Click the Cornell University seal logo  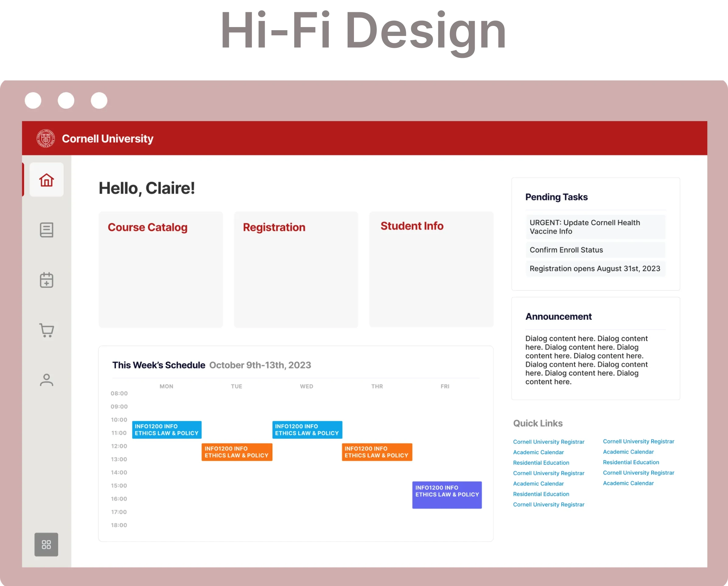tap(46, 138)
